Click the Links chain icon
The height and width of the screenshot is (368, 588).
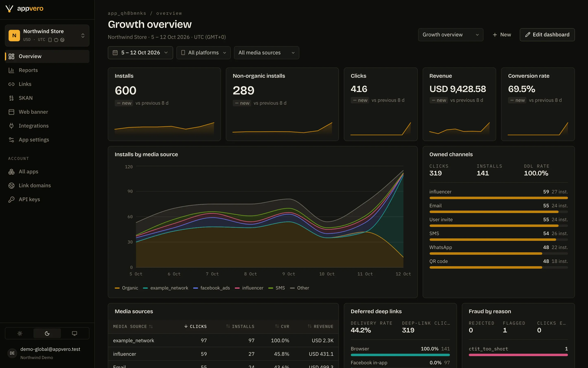[x=11, y=84]
